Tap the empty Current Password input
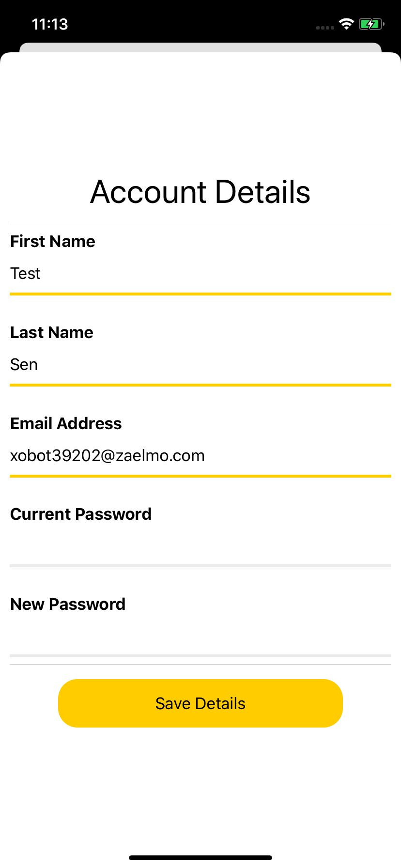Image resolution: width=401 pixels, height=868 pixels. 200,546
